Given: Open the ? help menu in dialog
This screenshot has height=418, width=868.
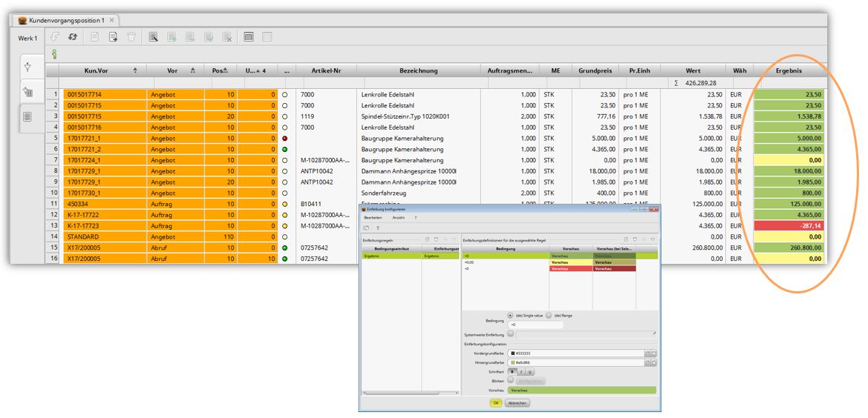Looking at the screenshot, I should [415, 218].
